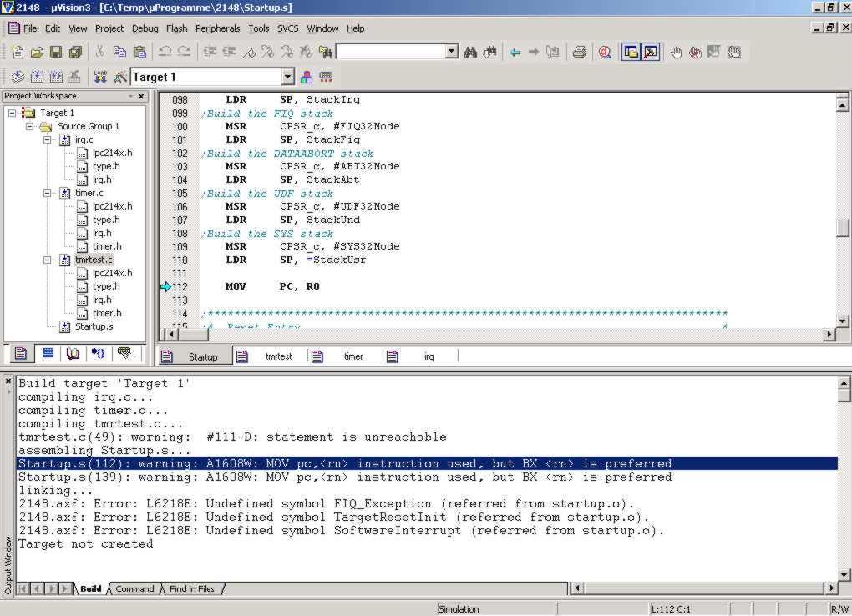Click line 112 MOV PC, R0
This screenshot has width=852, height=616.
272,286
